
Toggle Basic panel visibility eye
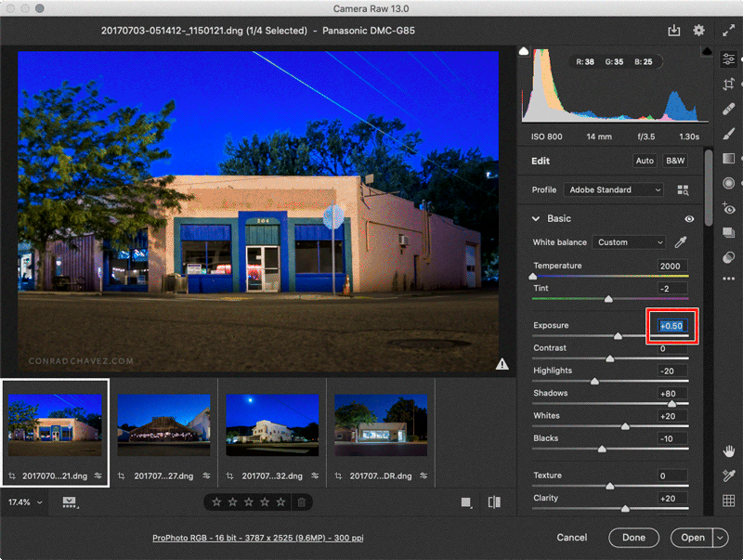click(x=689, y=219)
